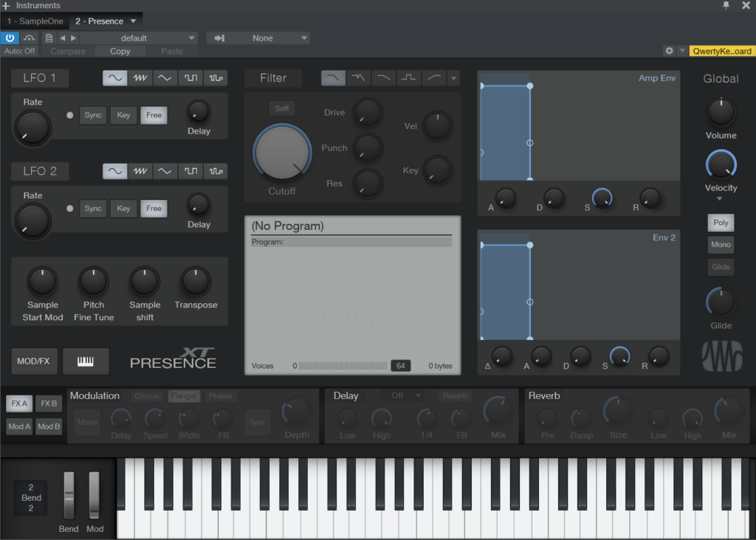Expand the arrow below the Velocity knob
This screenshot has width=756, height=540.
(719, 199)
